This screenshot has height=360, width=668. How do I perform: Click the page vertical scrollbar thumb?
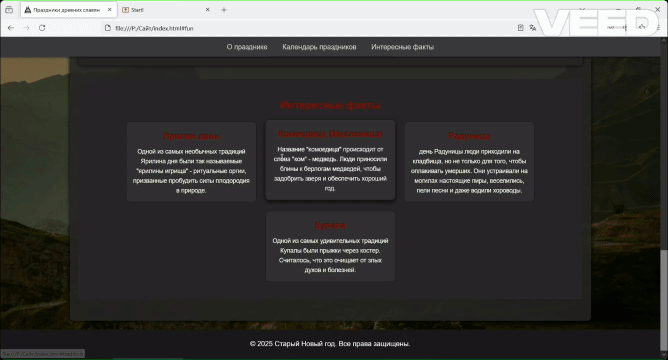point(663,300)
